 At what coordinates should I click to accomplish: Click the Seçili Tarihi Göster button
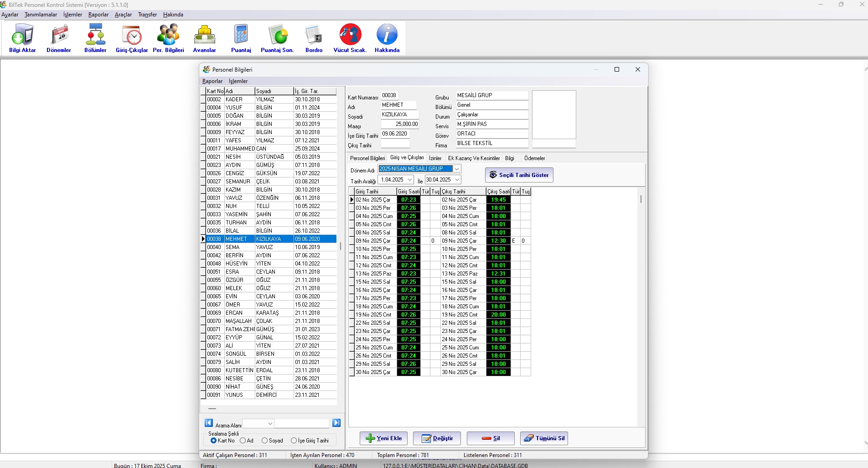[x=519, y=175]
